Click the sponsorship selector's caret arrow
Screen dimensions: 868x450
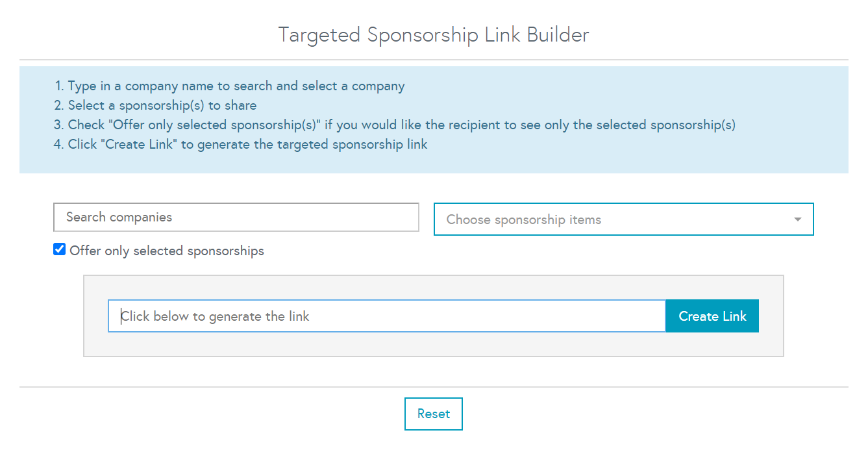pos(798,219)
